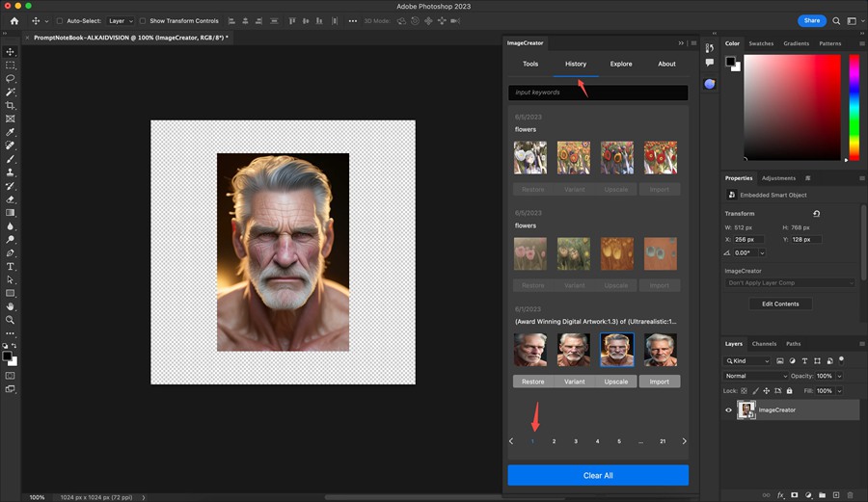
Task: Select the Crop tool
Action: click(x=10, y=105)
